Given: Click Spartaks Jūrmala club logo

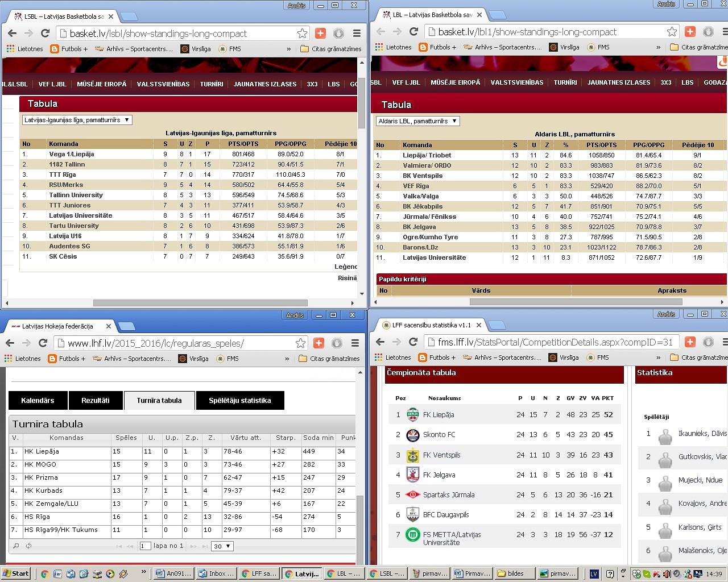Looking at the screenshot, I should (413, 494).
